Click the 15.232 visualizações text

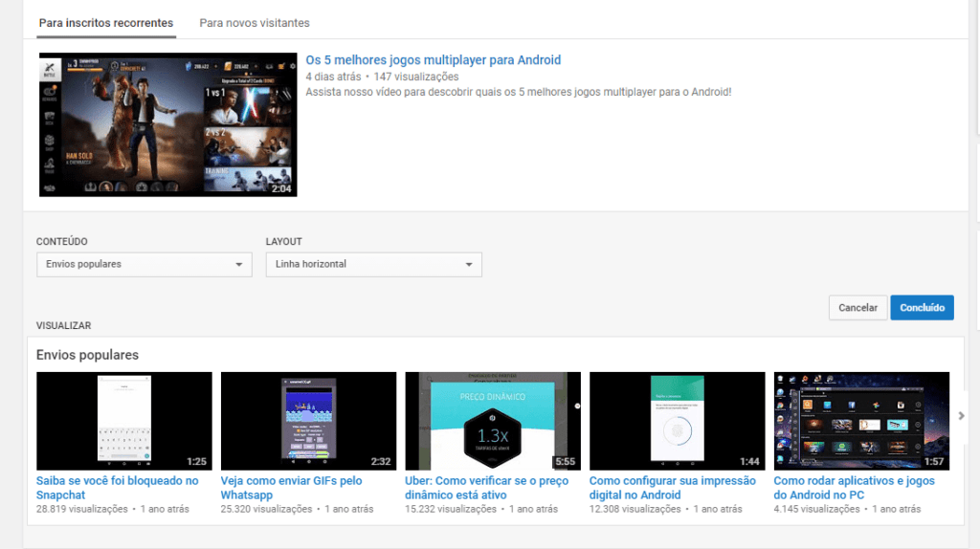click(451, 509)
